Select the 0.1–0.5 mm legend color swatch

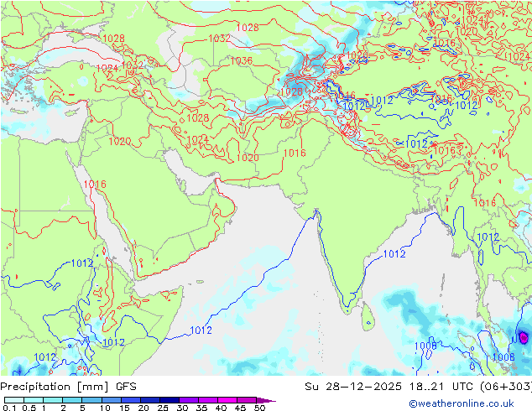(x=14, y=400)
